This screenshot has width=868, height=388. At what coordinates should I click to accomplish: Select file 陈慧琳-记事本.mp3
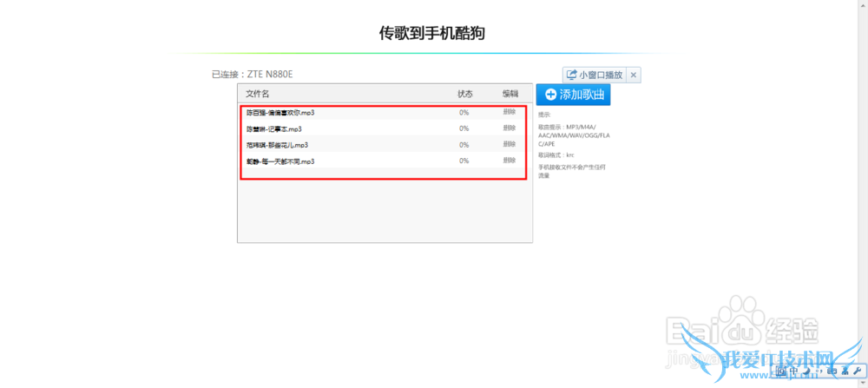pyautogui.click(x=274, y=128)
